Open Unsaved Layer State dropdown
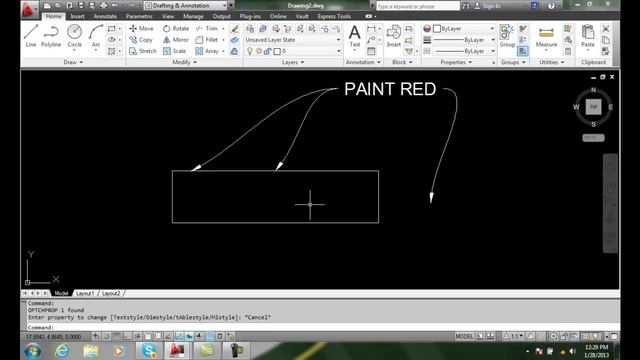This screenshot has height=360, width=640. (x=293, y=40)
